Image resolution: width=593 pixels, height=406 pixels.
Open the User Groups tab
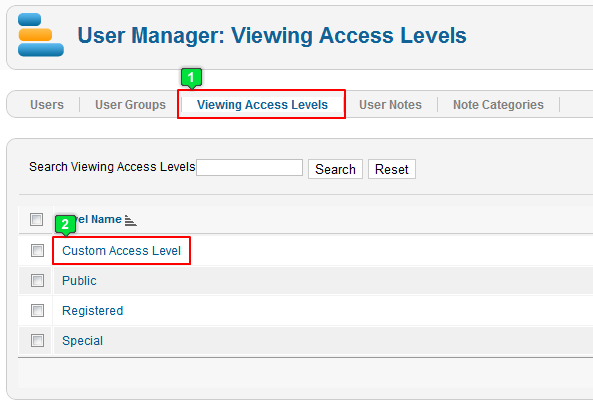point(130,105)
